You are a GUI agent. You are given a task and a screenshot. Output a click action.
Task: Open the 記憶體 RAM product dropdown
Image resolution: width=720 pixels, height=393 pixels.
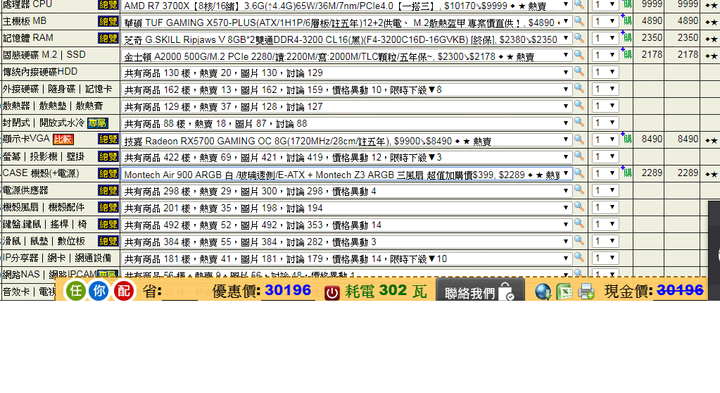pyautogui.click(x=346, y=39)
